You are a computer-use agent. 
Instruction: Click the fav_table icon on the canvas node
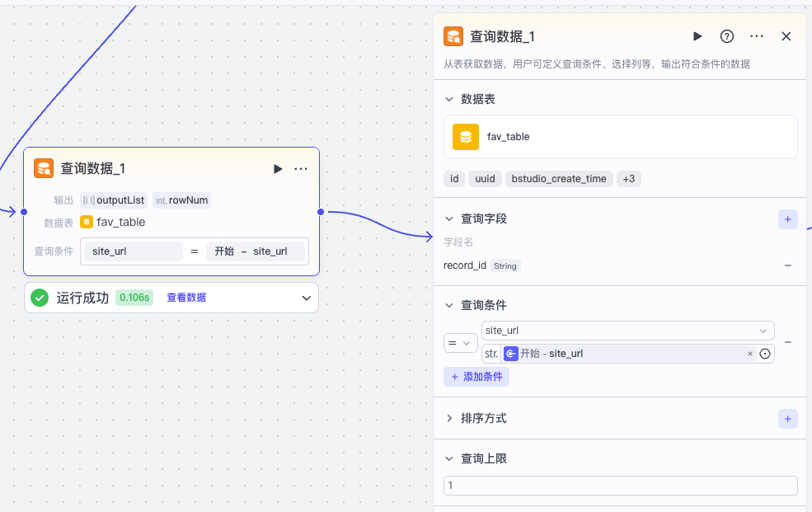coord(86,222)
